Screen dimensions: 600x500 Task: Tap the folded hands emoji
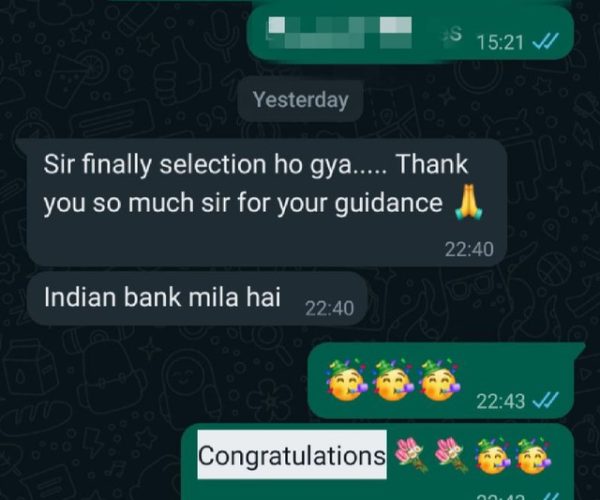click(469, 202)
